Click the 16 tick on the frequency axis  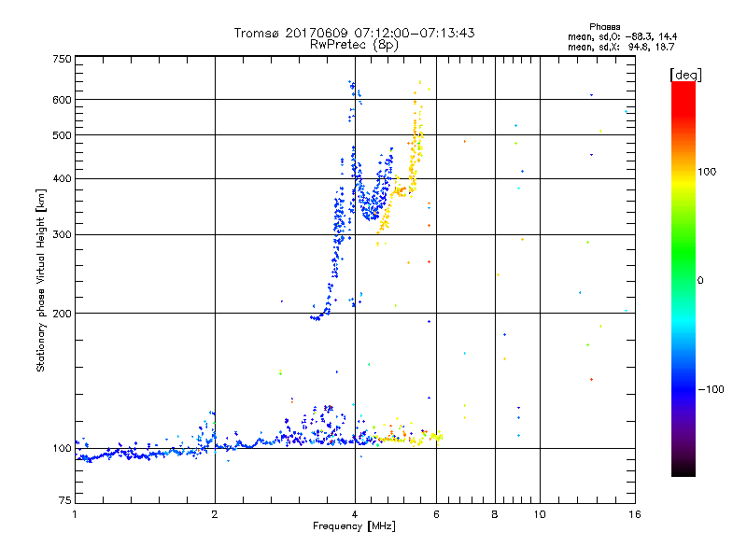[x=634, y=514]
